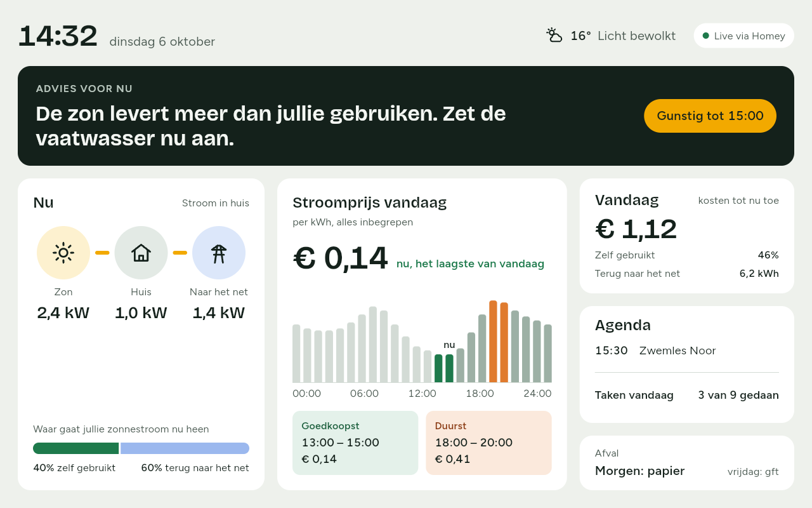This screenshot has width=812, height=508.
Task: Click the Nu card title
Action: (x=43, y=203)
